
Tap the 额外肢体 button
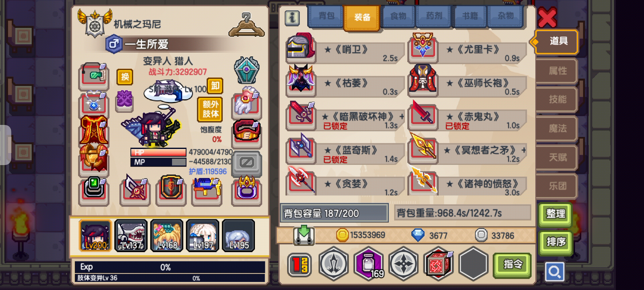[x=210, y=109]
